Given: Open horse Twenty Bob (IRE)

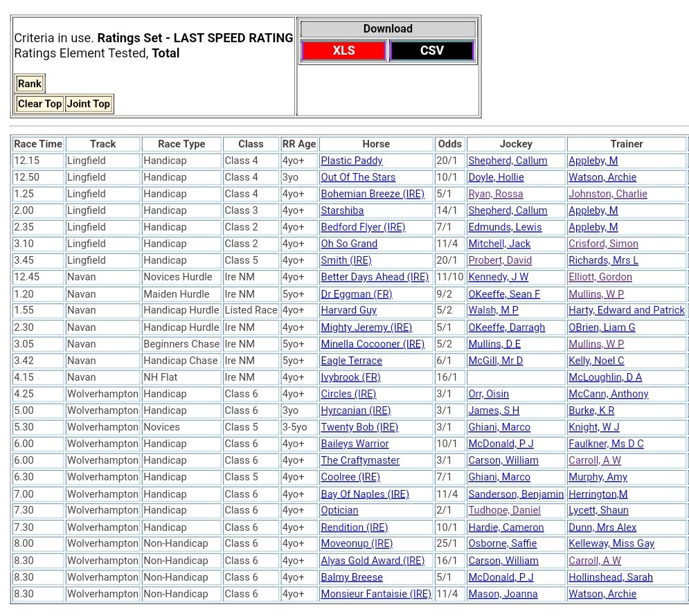Looking at the screenshot, I should tap(359, 427).
